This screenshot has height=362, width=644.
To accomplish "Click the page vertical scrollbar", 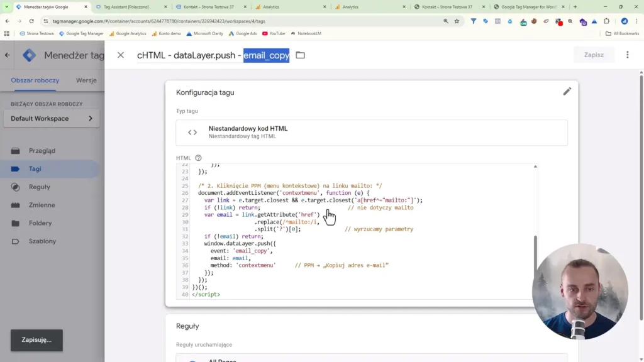I will pos(641,197).
